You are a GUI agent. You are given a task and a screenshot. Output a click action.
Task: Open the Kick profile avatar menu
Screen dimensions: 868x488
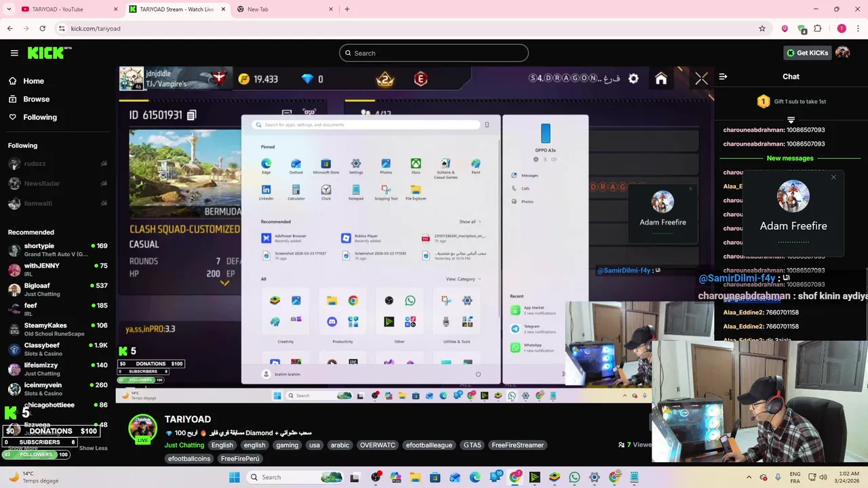(843, 53)
